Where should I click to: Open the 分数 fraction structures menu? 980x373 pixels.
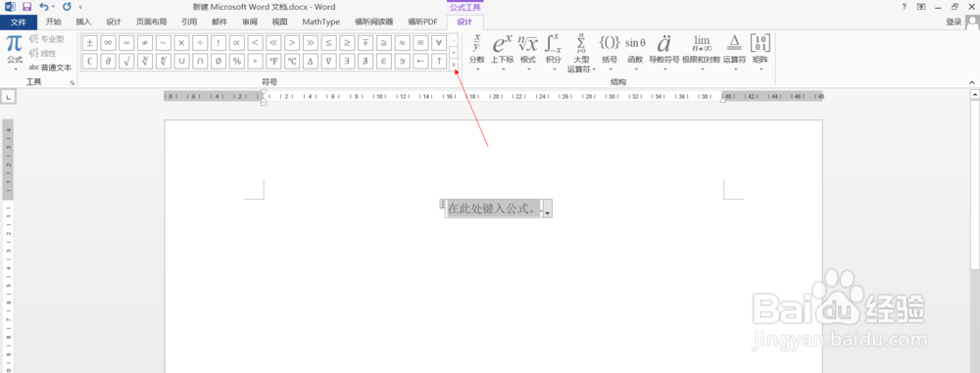[477, 53]
